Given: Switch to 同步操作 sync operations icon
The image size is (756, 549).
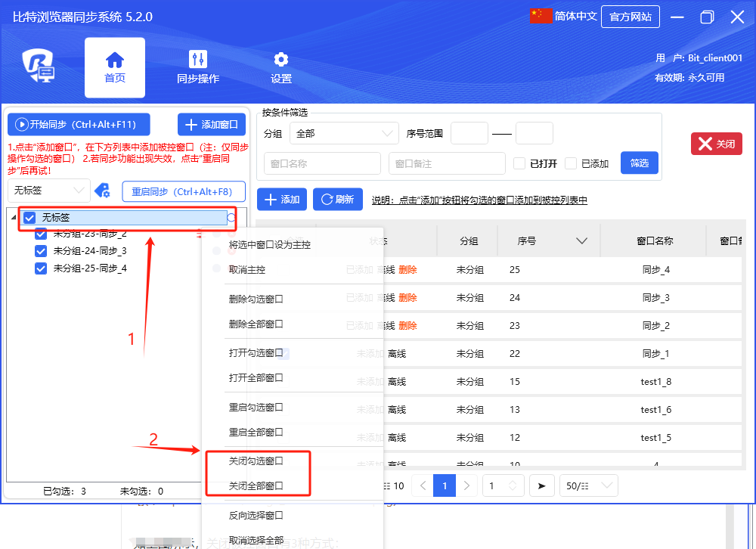Looking at the screenshot, I should 198,60.
